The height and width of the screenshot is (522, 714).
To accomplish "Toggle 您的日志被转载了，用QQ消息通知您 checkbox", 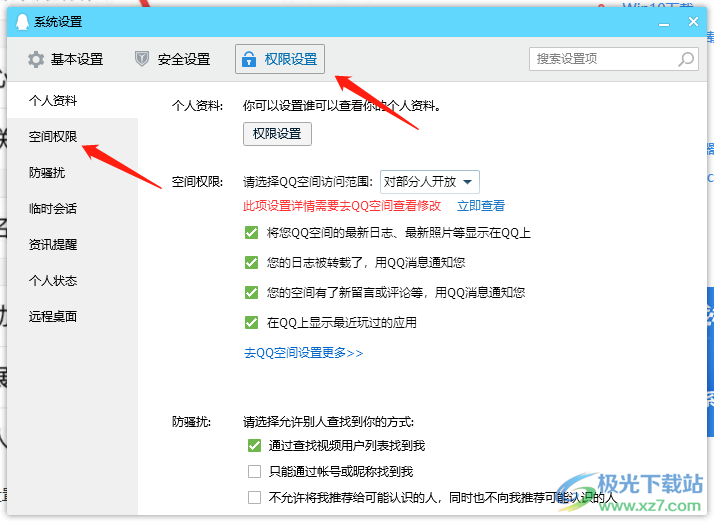I will tap(251, 263).
